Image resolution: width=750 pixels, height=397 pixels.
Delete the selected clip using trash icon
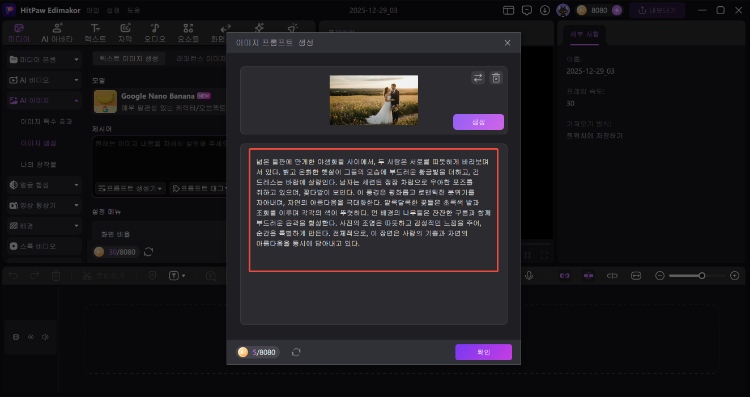click(x=56, y=276)
